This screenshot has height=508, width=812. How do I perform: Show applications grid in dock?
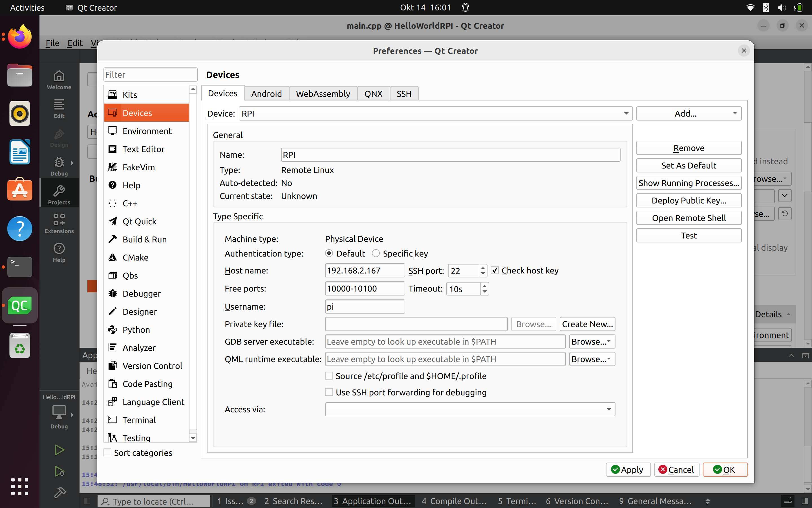[19, 486]
